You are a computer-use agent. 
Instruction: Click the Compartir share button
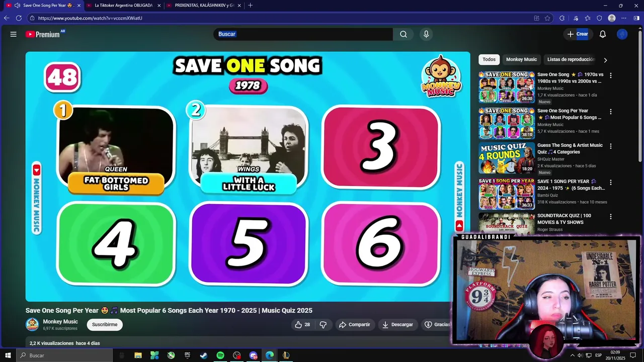pos(355,325)
